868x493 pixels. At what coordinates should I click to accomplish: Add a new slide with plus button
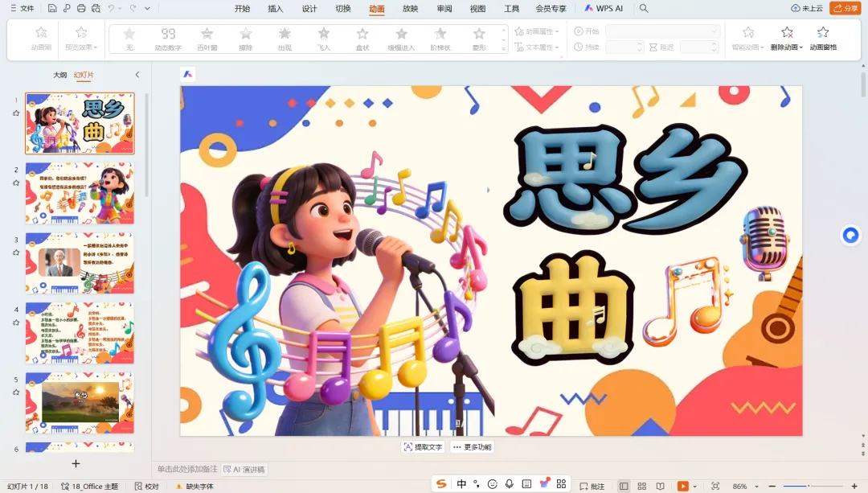pos(76,463)
